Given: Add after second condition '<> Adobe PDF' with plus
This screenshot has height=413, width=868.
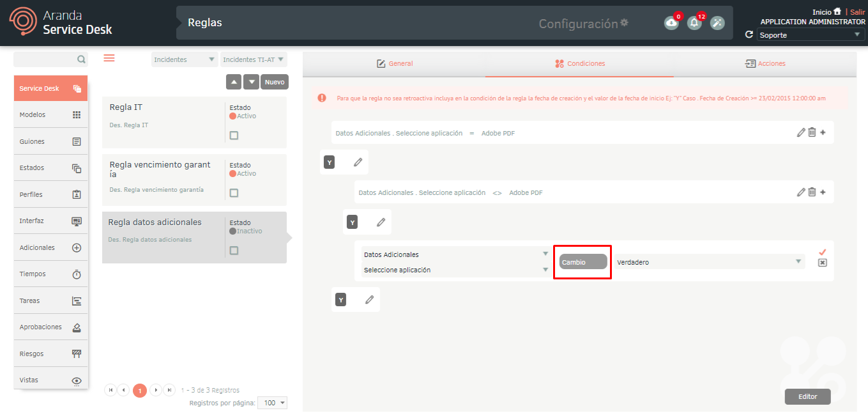Looking at the screenshot, I should point(823,192).
